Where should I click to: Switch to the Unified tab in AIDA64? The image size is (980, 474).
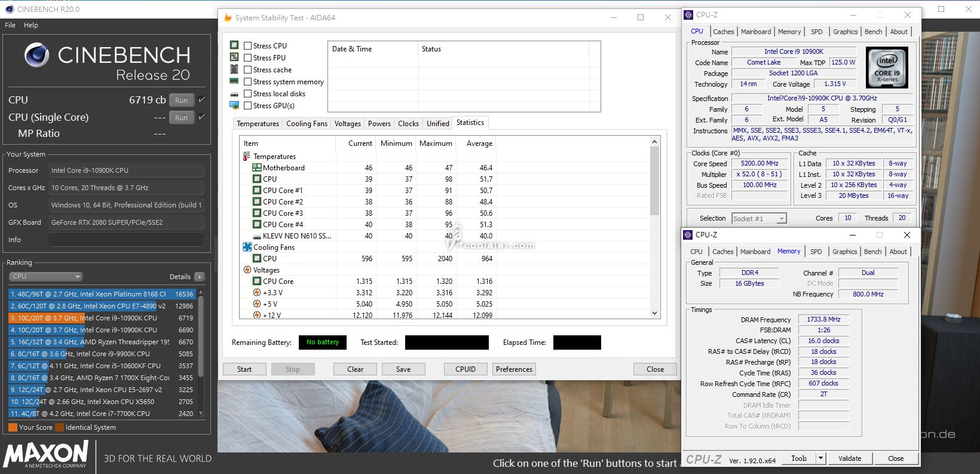[x=437, y=123]
